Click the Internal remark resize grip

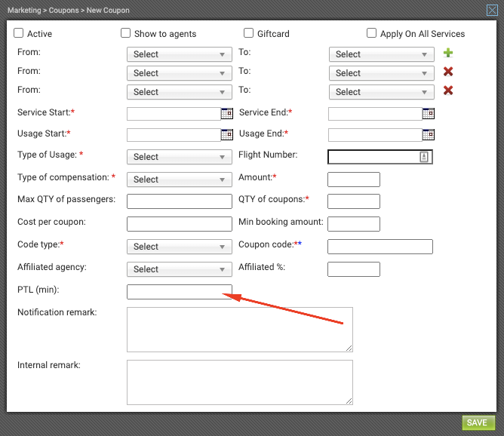[349, 401]
